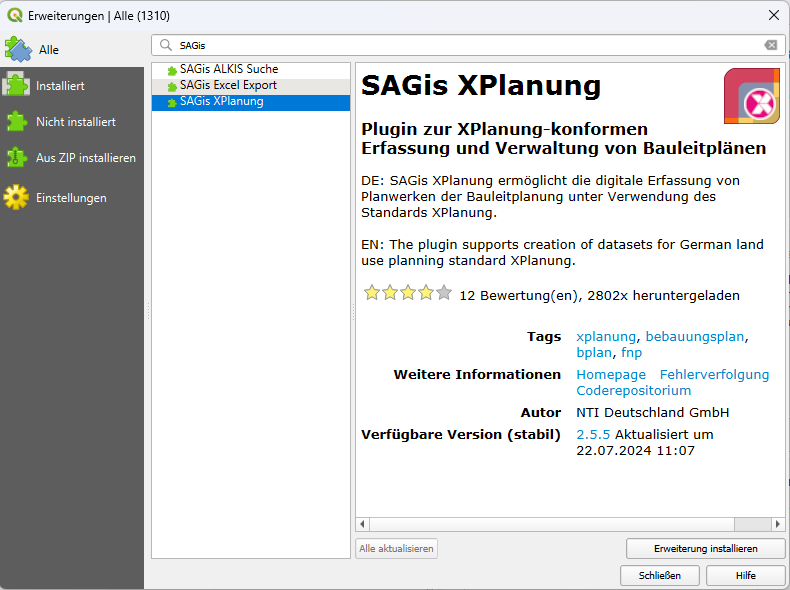
Task: Click the green Installiert plugin icon
Action: pos(16,84)
